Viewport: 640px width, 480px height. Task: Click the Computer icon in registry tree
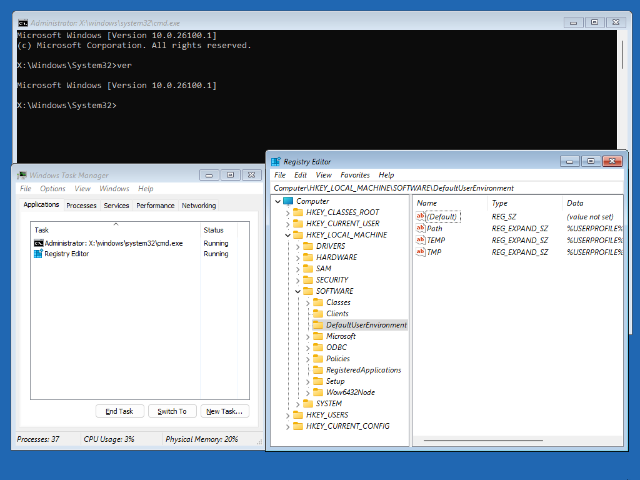point(288,201)
